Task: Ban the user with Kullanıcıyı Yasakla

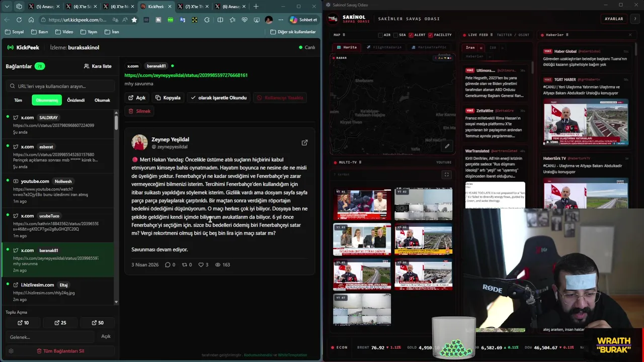Action: (280, 98)
